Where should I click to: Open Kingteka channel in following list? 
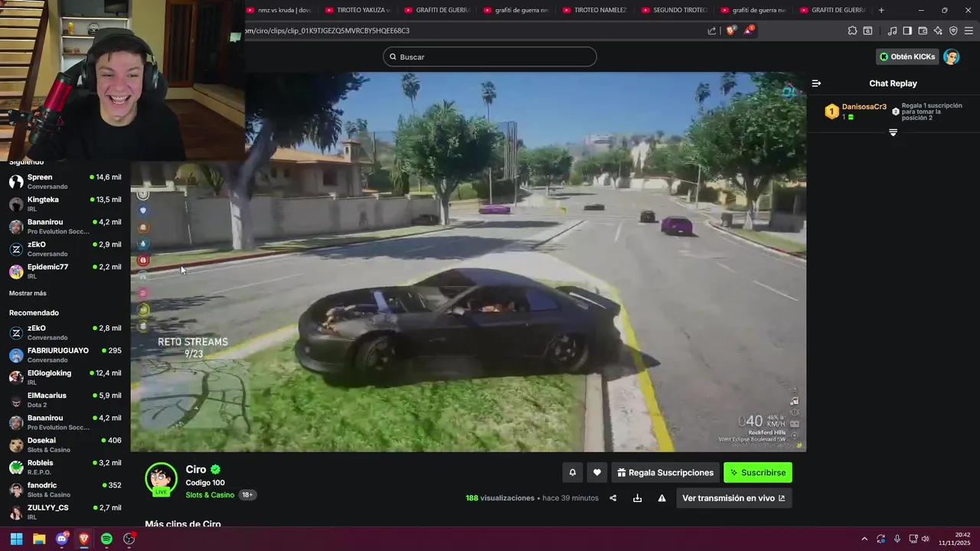click(65, 204)
